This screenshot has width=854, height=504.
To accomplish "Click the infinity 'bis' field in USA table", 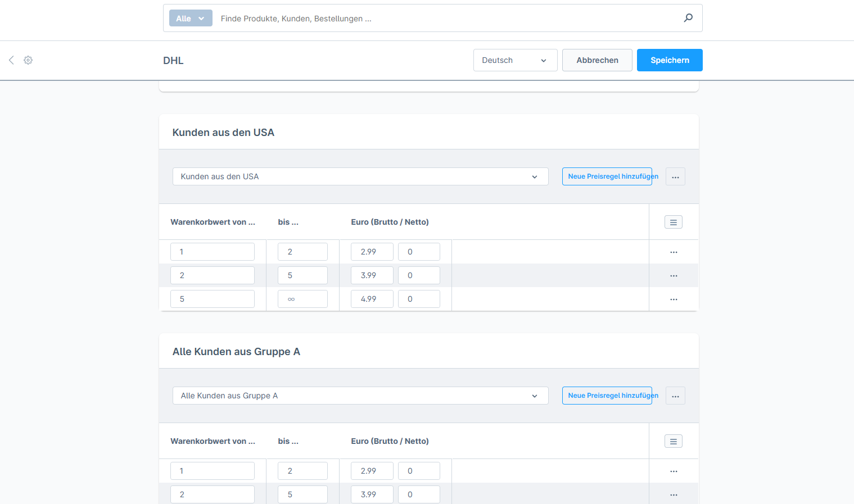I will click(302, 299).
